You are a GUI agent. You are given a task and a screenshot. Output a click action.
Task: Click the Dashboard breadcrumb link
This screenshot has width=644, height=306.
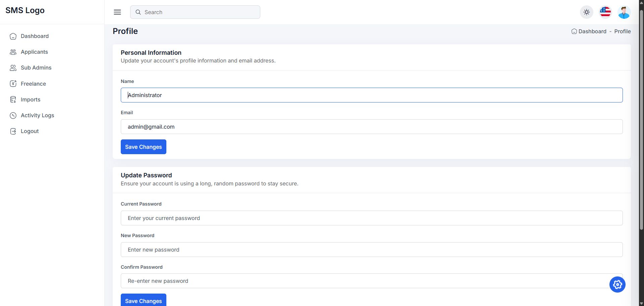pyautogui.click(x=592, y=31)
